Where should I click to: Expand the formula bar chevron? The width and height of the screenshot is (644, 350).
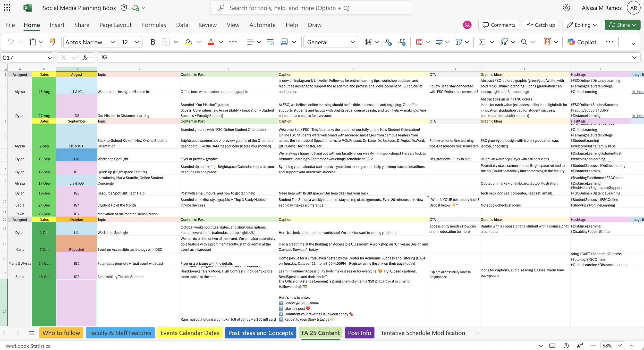634,58
